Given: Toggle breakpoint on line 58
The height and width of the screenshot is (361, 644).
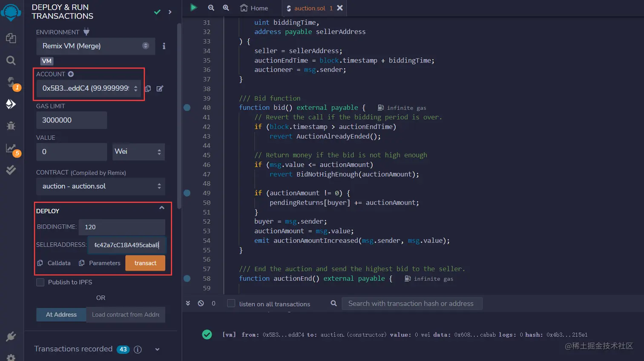Looking at the screenshot, I should coord(187,278).
